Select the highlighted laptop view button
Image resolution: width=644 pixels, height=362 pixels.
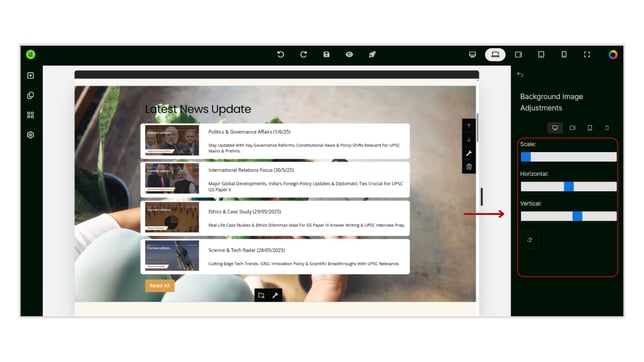pyautogui.click(x=495, y=54)
